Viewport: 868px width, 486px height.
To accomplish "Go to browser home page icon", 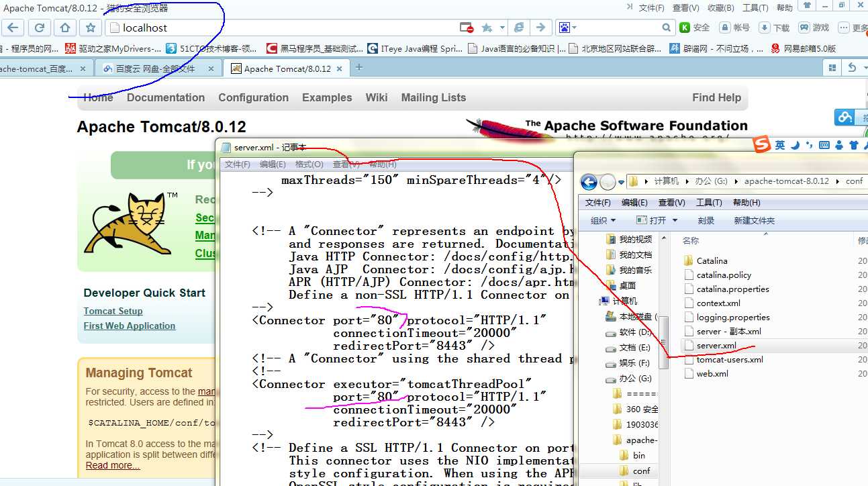I will pyautogui.click(x=65, y=28).
